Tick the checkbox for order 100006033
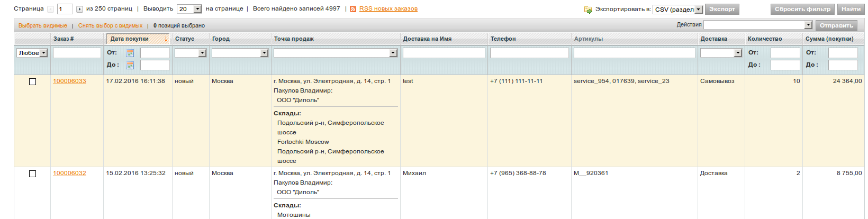The width and height of the screenshot is (868, 219). 32,81
